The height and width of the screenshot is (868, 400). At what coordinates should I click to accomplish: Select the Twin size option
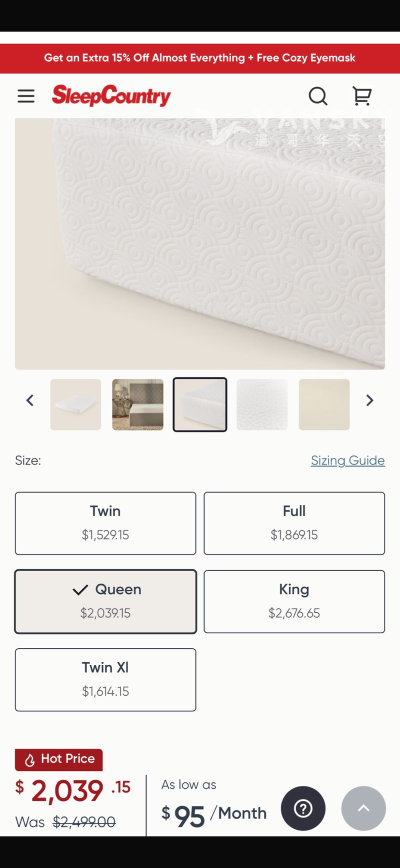tap(105, 523)
